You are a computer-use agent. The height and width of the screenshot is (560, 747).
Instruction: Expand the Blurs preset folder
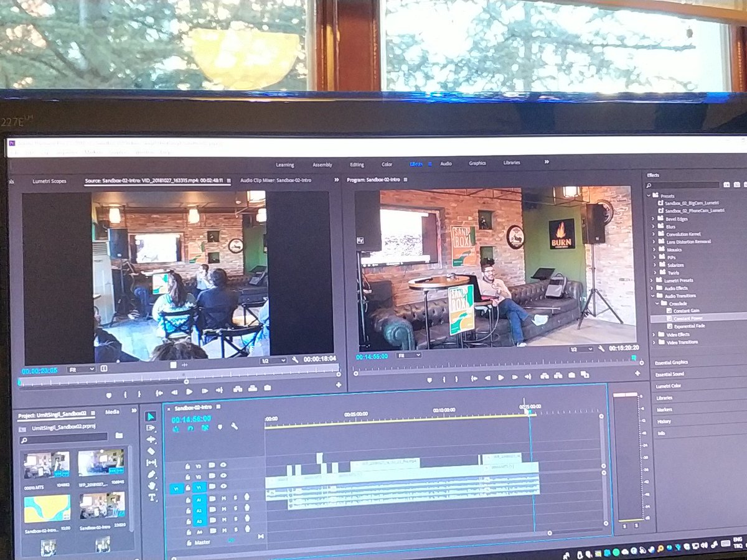click(x=652, y=227)
